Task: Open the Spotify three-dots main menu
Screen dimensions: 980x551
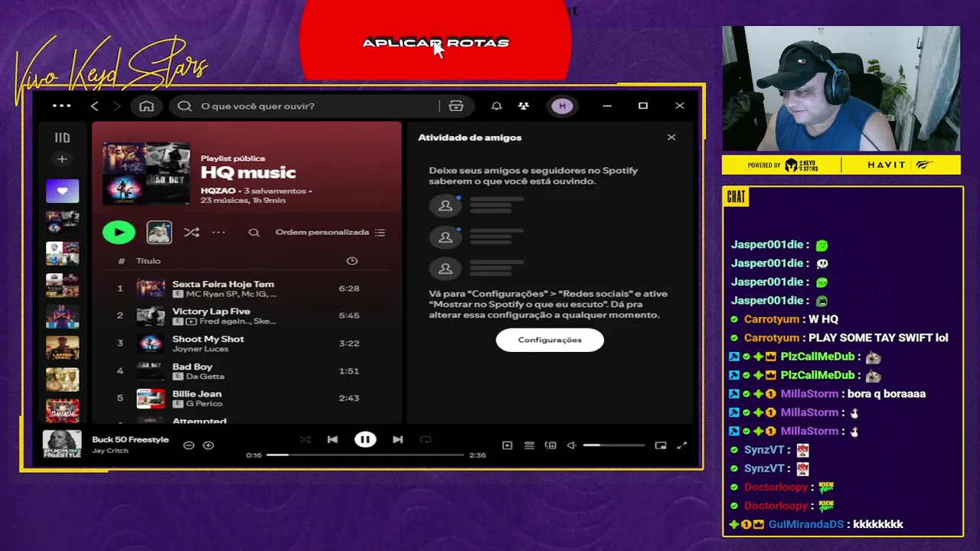Action: click(x=62, y=106)
